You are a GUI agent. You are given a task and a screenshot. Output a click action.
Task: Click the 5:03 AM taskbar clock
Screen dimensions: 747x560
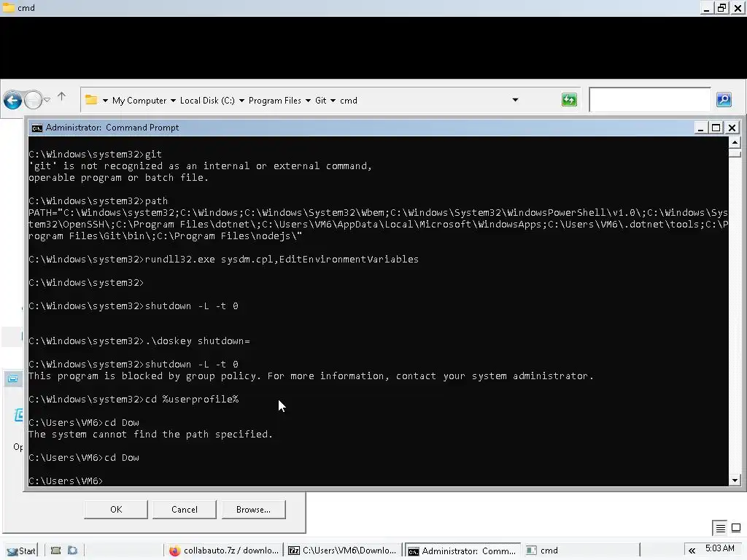(719, 548)
